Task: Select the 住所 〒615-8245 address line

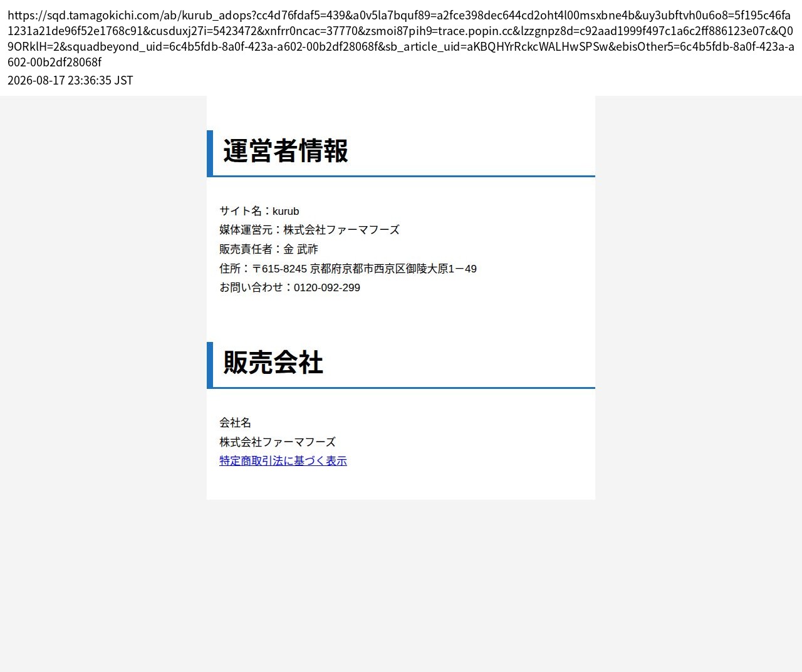Action: (348, 269)
